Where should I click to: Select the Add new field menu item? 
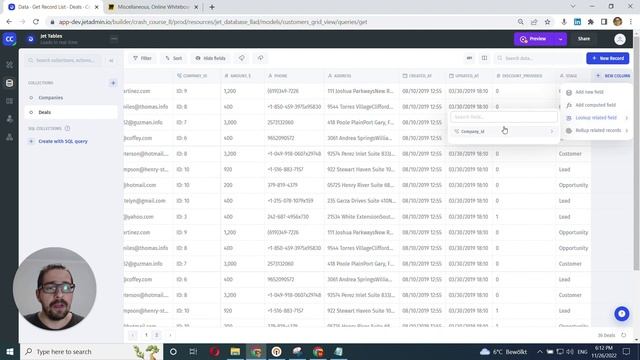point(596,92)
